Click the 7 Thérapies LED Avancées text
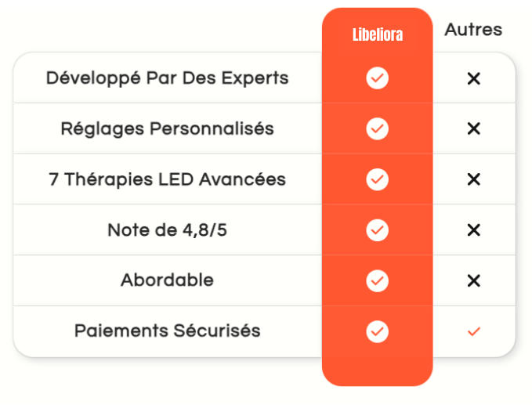Viewport: 532px width, 412px height. coord(168,179)
